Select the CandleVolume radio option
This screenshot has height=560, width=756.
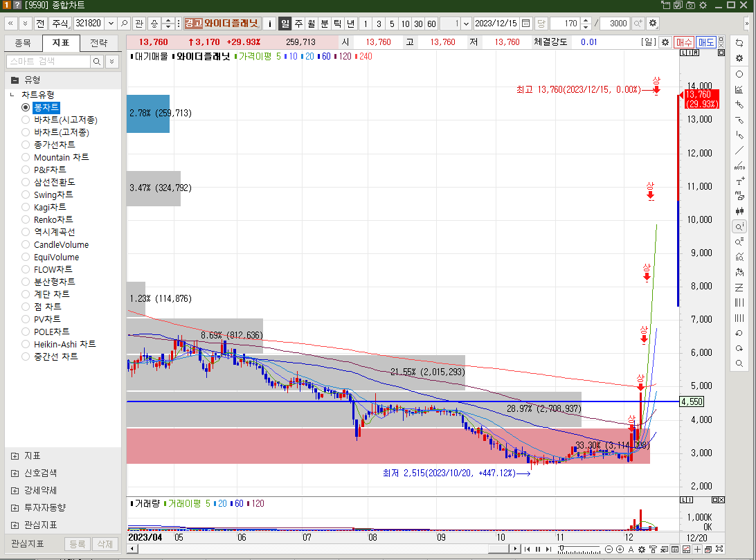pyautogui.click(x=26, y=244)
